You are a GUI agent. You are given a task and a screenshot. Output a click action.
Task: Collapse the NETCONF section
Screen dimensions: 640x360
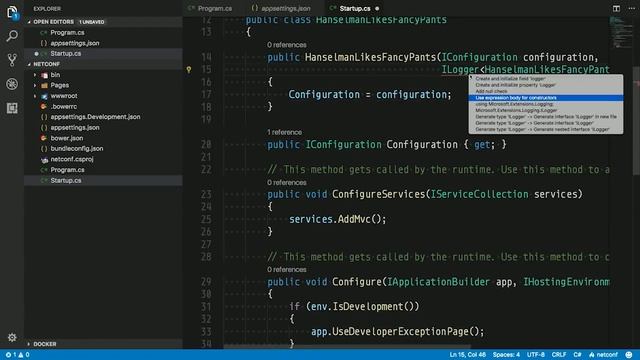point(29,64)
